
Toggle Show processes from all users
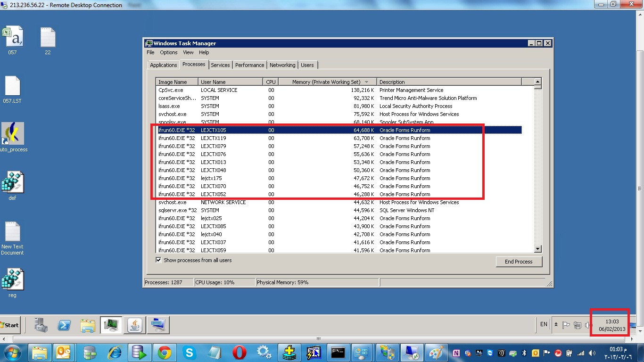click(159, 260)
